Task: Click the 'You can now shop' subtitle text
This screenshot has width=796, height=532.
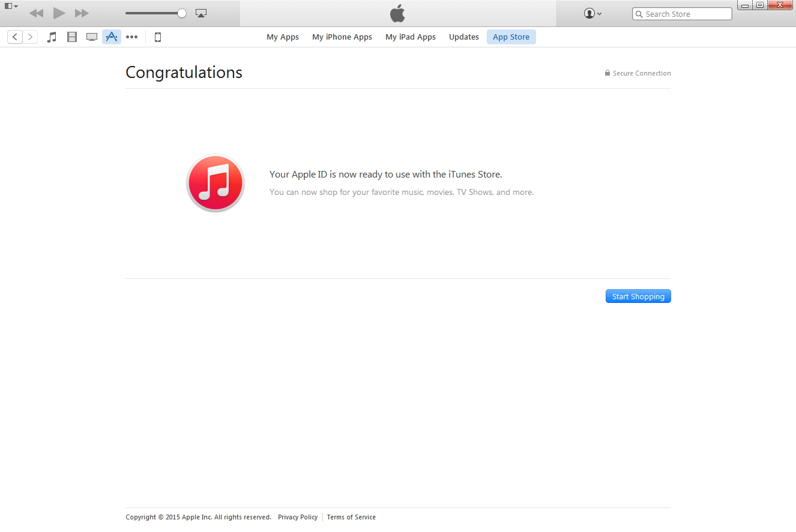Action: tap(402, 193)
